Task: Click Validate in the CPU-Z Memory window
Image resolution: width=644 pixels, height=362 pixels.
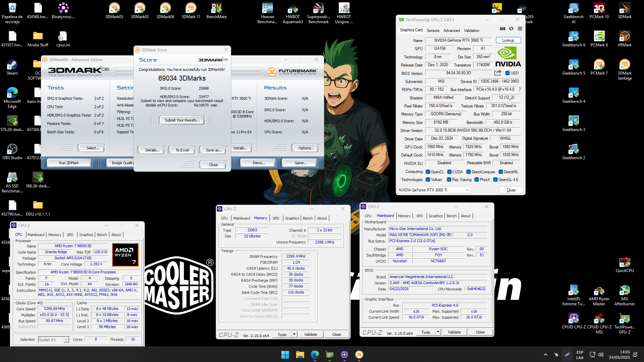Action: (x=311, y=334)
